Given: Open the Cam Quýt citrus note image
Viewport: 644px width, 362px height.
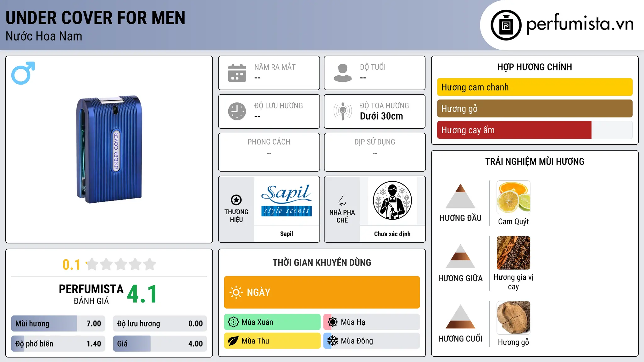Looking at the screenshot, I should 514,197.
